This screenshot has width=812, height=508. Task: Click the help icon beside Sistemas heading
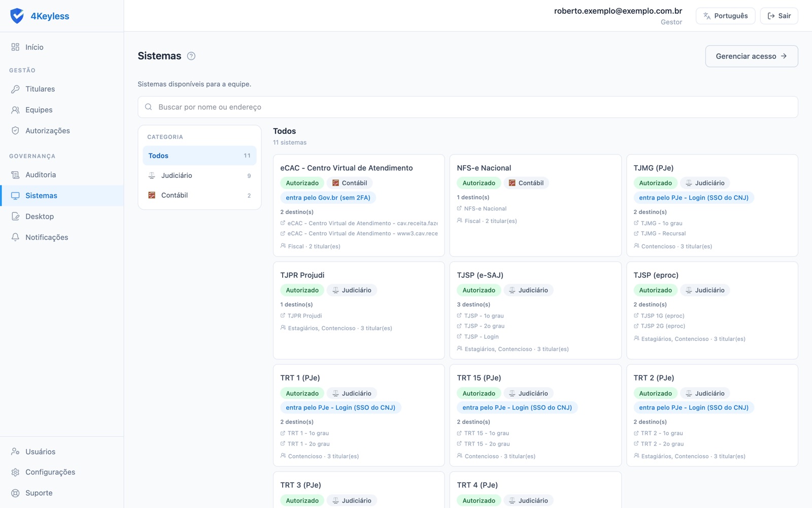(x=191, y=56)
